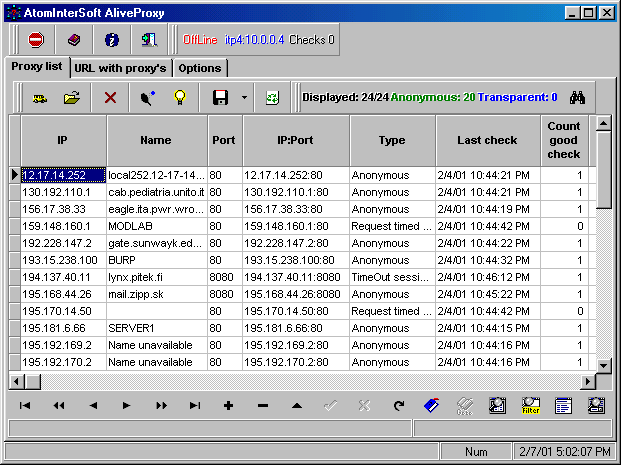This screenshot has height=465, width=621.
Task: Click the blue info icon
Action: click(x=112, y=40)
